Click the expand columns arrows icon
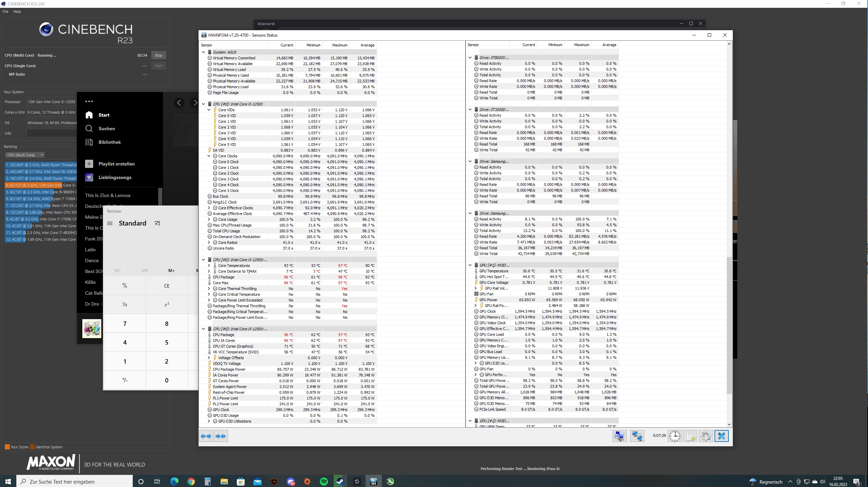The image size is (868, 487). click(206, 436)
